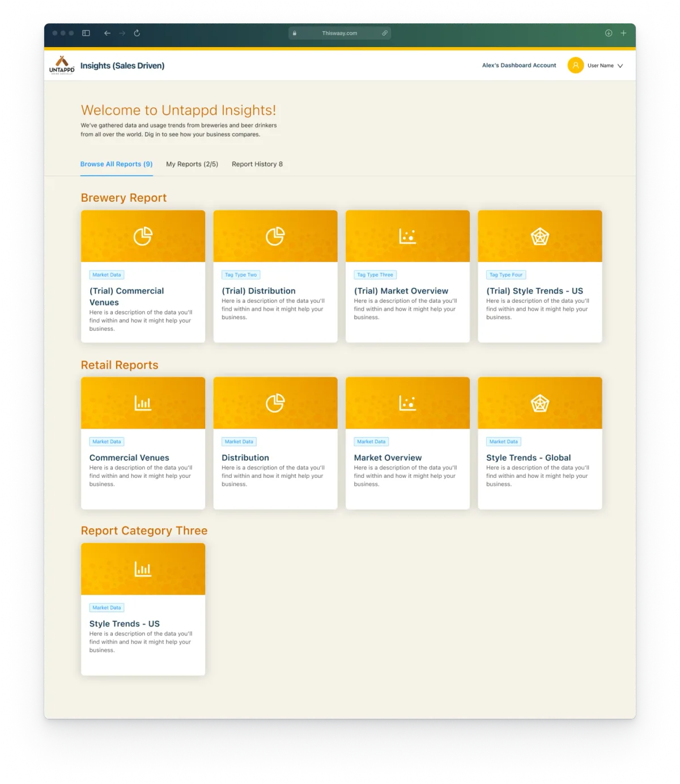The width and height of the screenshot is (680, 784).
Task: Open a new tab with plus icon
Action: coord(623,33)
